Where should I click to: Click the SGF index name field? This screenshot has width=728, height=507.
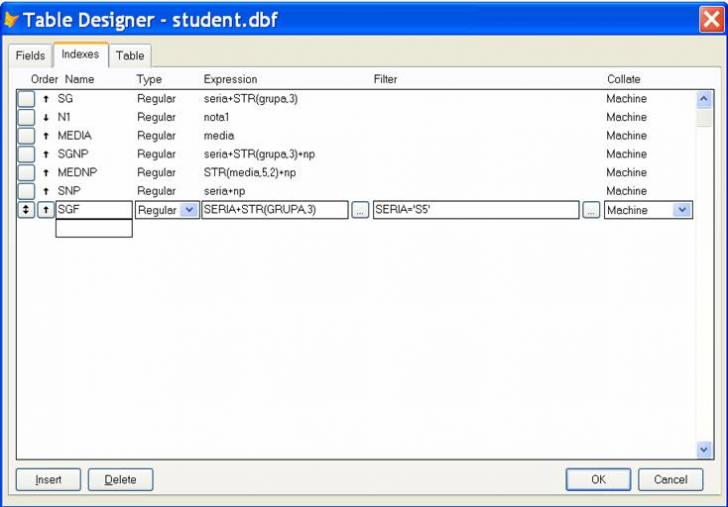(94, 210)
